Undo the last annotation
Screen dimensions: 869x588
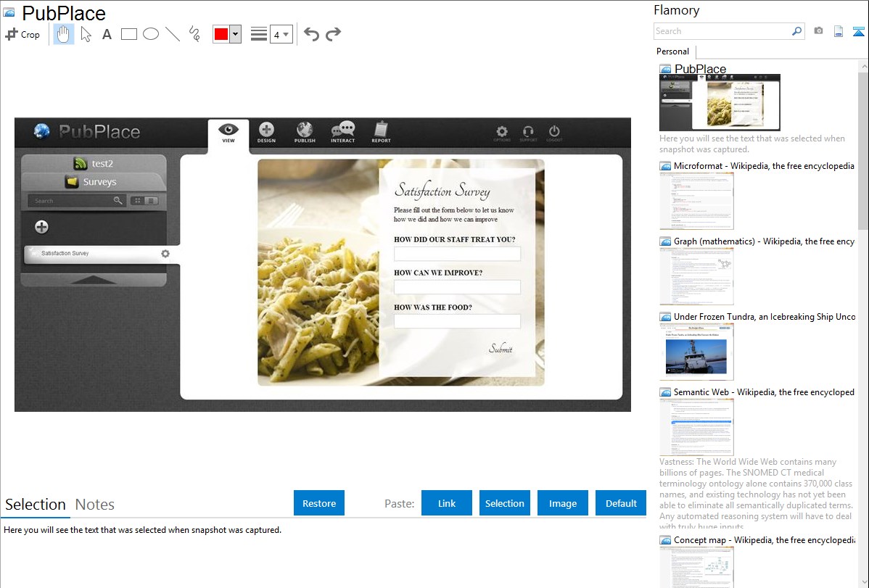coord(311,34)
